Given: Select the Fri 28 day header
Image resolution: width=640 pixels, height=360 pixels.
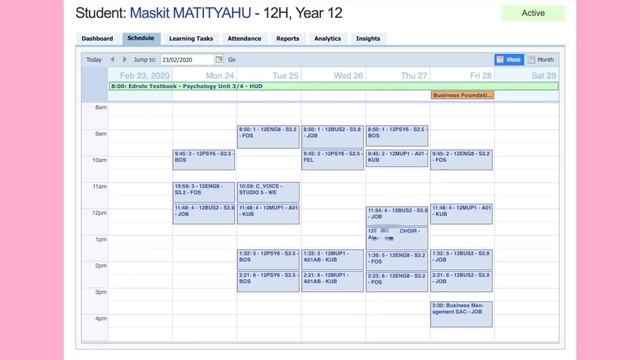Looking at the screenshot, I should [481, 76].
